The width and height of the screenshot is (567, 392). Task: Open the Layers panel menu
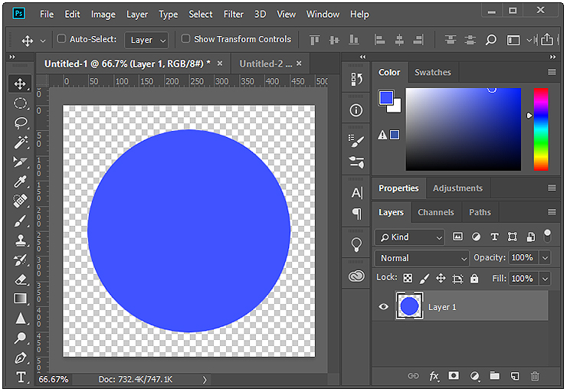tap(552, 212)
